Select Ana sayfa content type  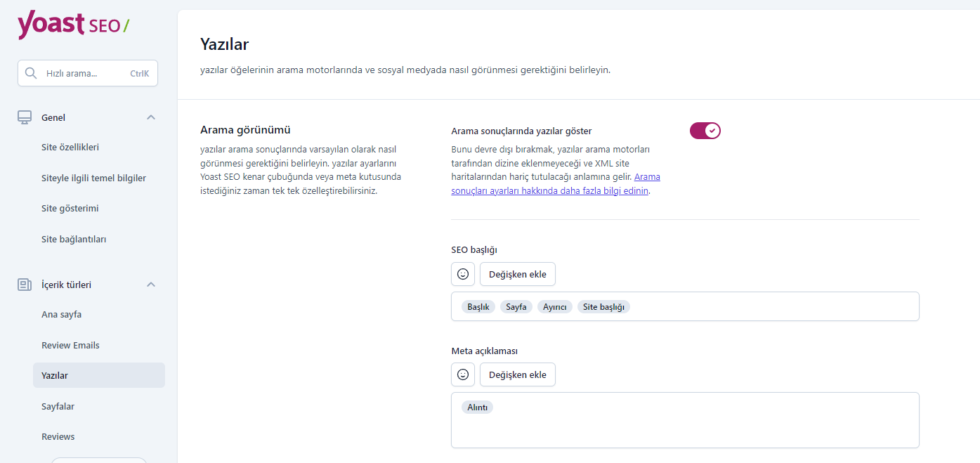click(x=62, y=314)
